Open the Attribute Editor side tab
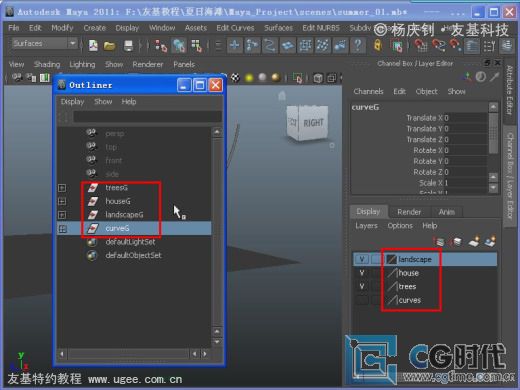The height and width of the screenshot is (390, 520). pos(509,90)
